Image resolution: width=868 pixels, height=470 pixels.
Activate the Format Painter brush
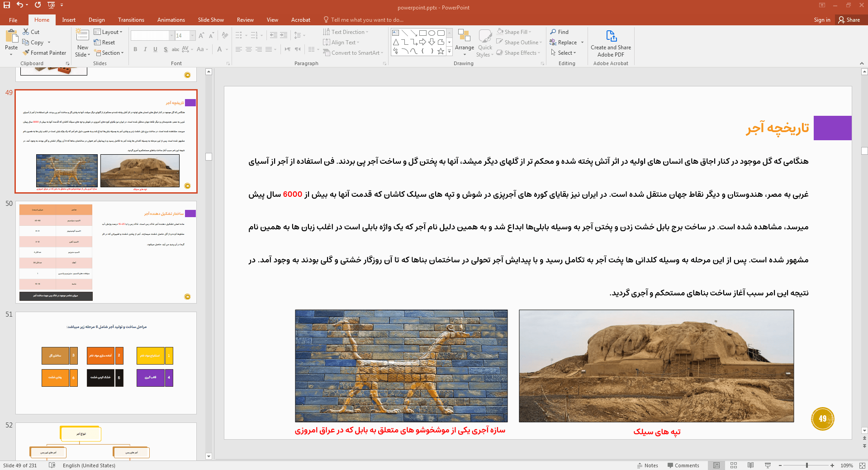point(44,53)
